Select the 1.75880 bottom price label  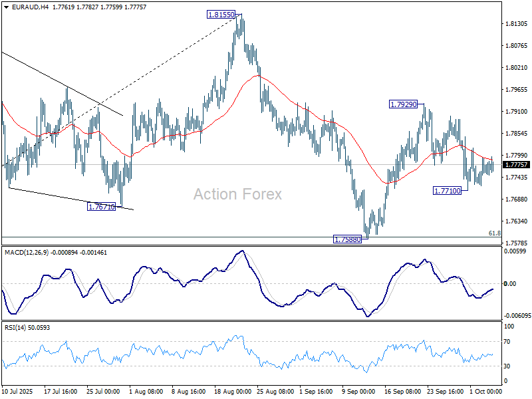click(x=347, y=238)
